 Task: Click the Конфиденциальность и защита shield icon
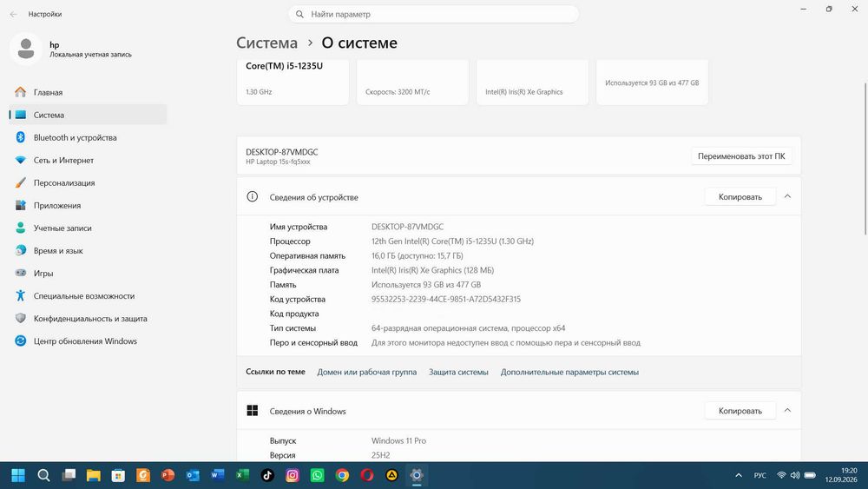[x=21, y=319]
